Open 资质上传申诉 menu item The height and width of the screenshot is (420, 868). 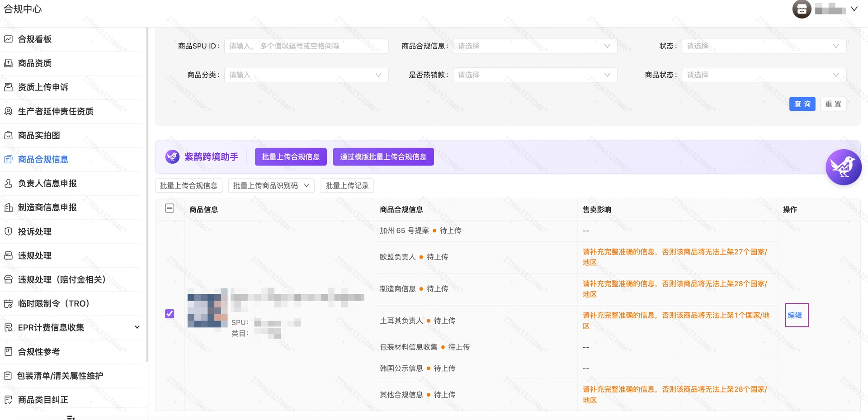tap(43, 87)
